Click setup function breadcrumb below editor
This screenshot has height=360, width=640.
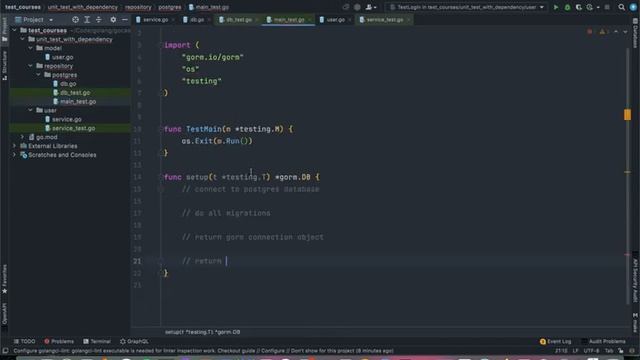tap(202, 332)
